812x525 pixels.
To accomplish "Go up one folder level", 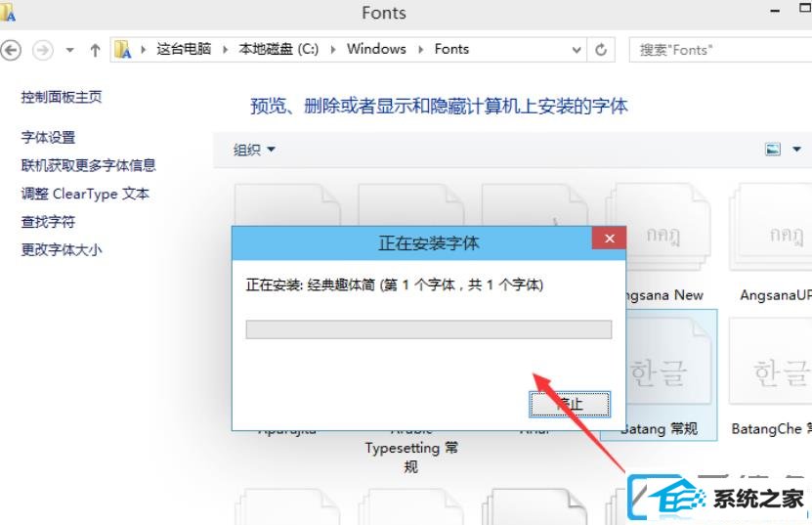I will coord(95,50).
